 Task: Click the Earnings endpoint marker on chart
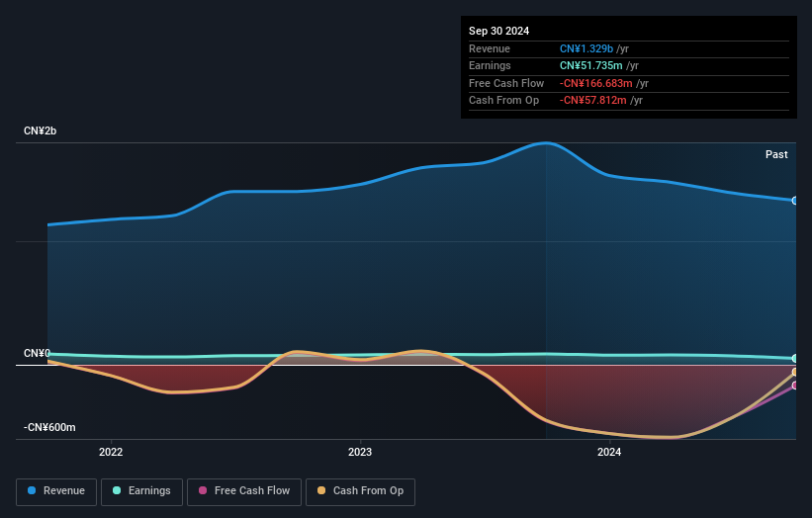tap(795, 358)
